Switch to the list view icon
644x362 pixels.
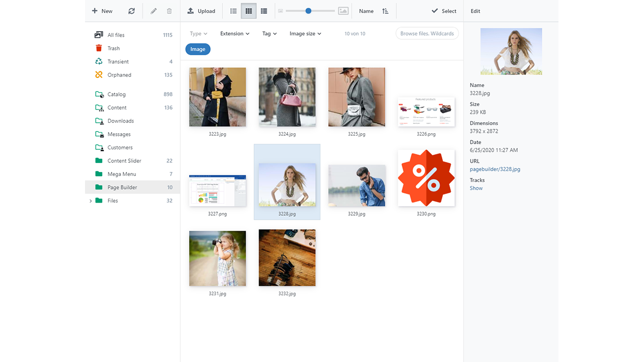click(x=233, y=11)
